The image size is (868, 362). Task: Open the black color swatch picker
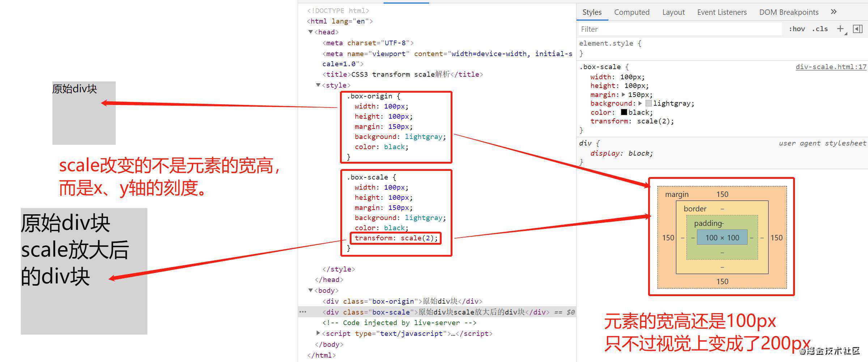tap(624, 112)
